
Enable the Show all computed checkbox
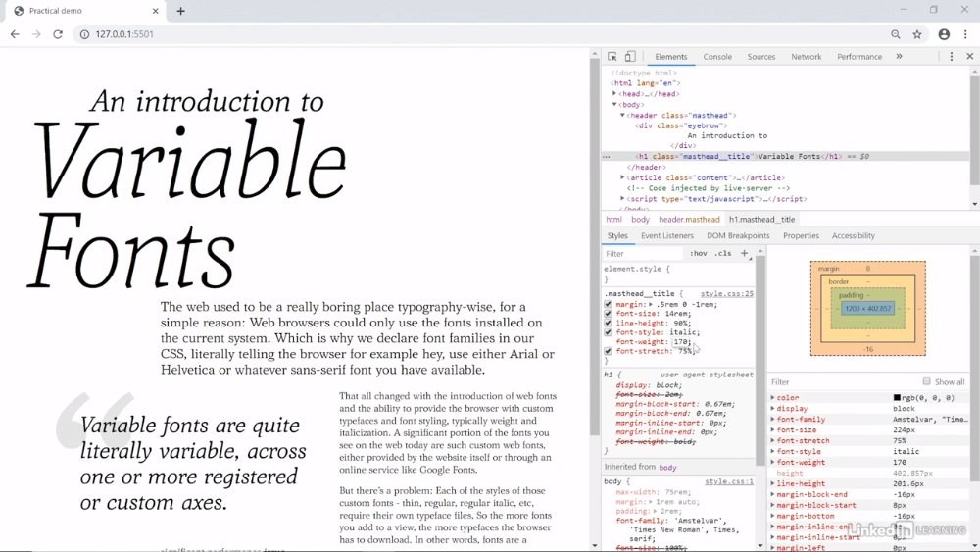pos(926,381)
